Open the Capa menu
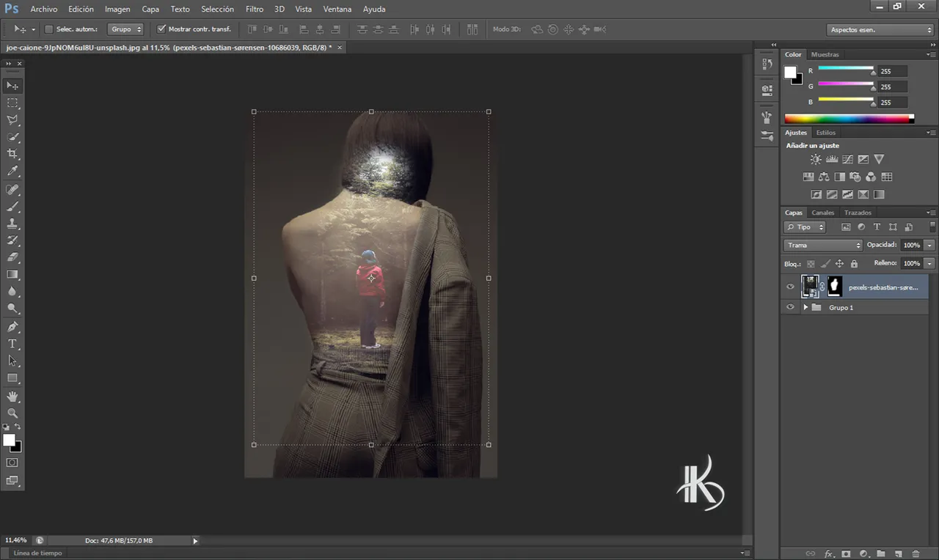This screenshot has width=939, height=560. point(150,9)
